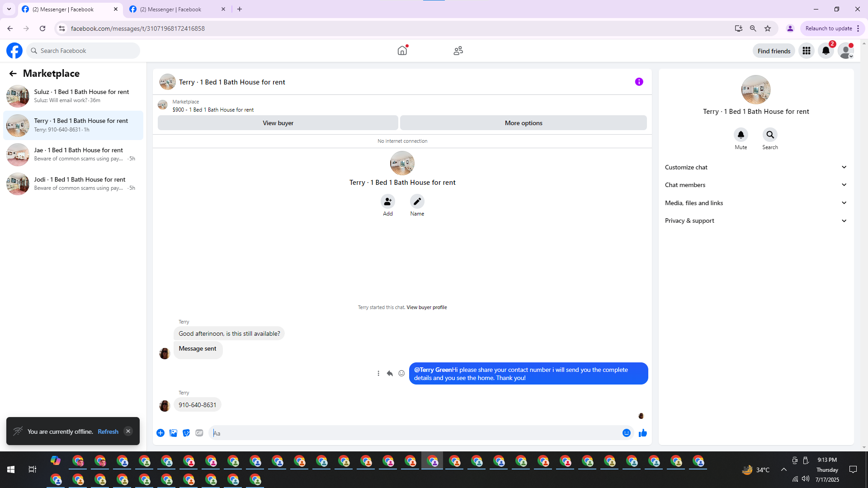Go to the Home feed icon

402,51
